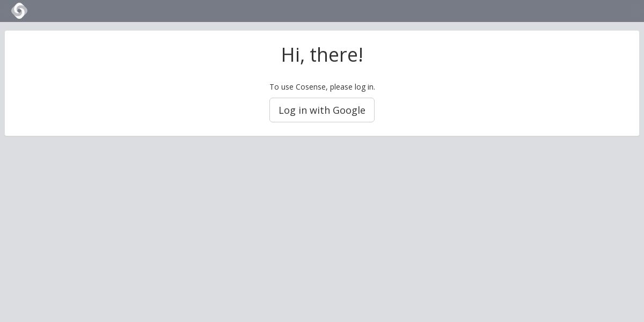Click empty space in the dark top navbar
The height and width of the screenshot is (322, 644).
215,11
